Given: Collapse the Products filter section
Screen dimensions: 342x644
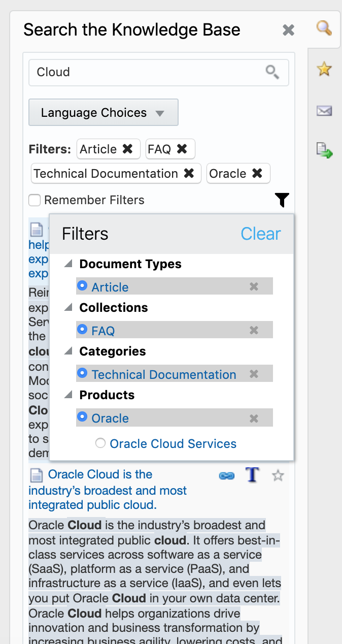Looking at the screenshot, I should [x=69, y=395].
